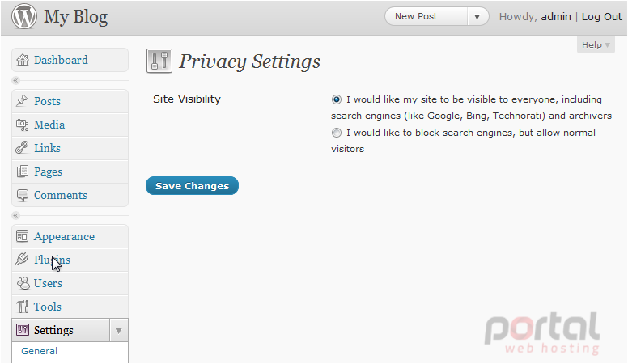This screenshot has width=628, height=364.
Task: Click the Appearance layout icon
Action: 22,236
